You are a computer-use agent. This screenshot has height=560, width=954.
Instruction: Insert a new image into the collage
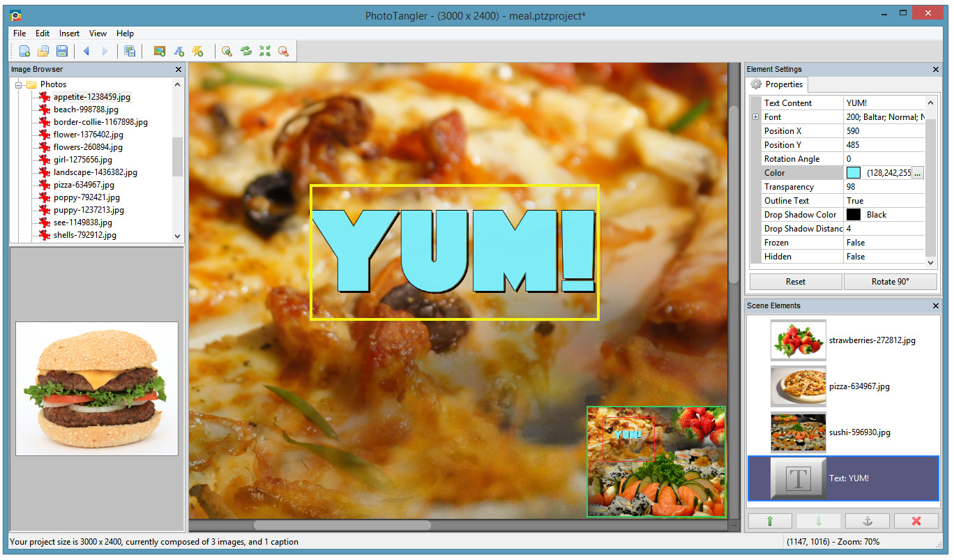click(160, 50)
